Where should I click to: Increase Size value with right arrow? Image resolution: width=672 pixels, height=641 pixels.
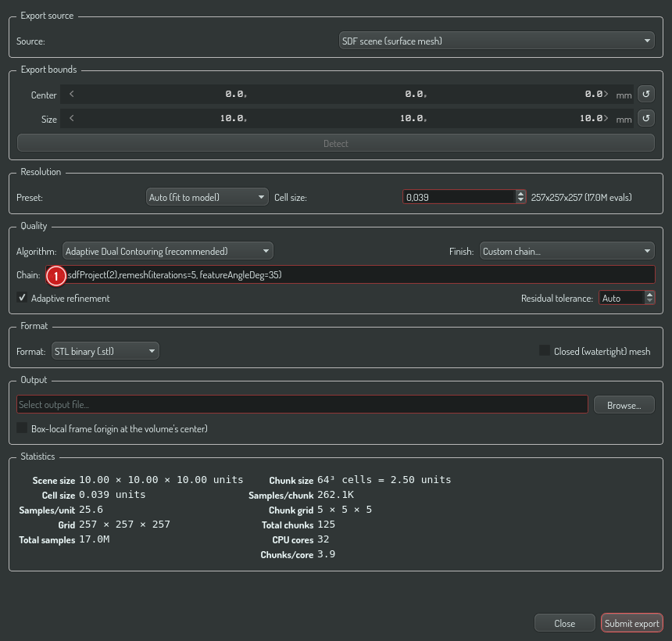click(606, 118)
